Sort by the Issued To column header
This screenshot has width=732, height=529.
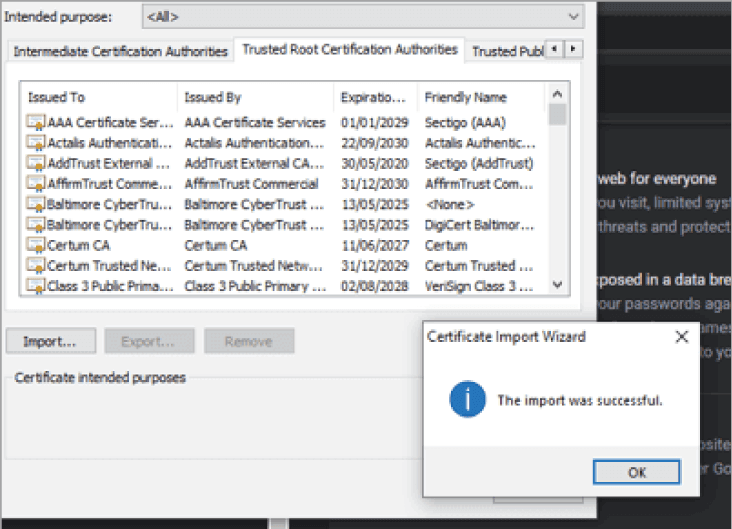click(99, 97)
